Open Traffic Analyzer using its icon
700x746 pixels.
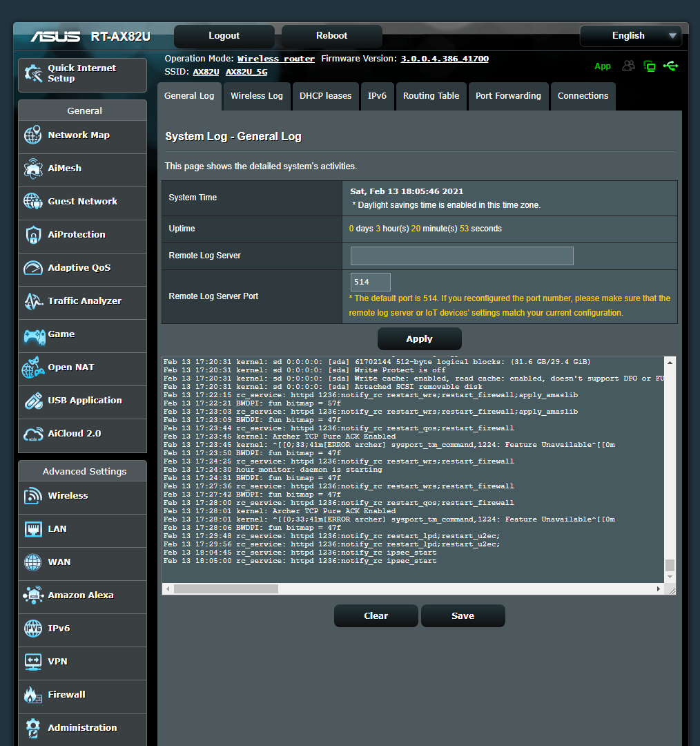(x=32, y=301)
